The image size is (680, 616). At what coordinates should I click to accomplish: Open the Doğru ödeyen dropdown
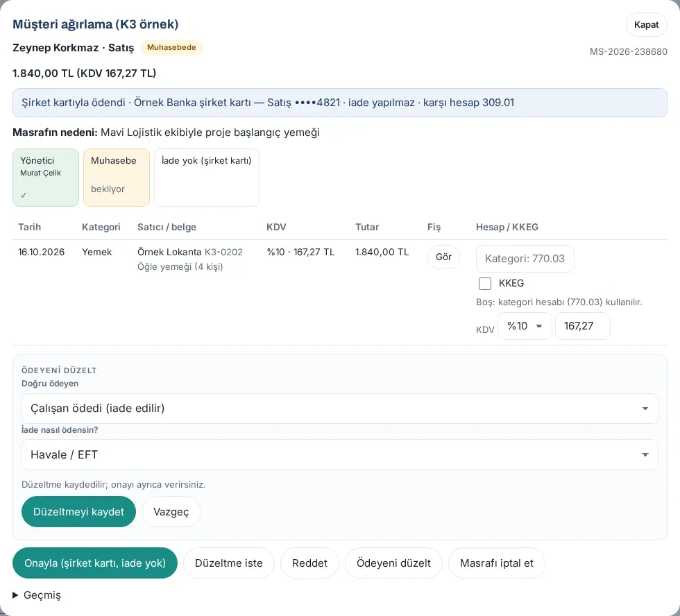coord(339,409)
